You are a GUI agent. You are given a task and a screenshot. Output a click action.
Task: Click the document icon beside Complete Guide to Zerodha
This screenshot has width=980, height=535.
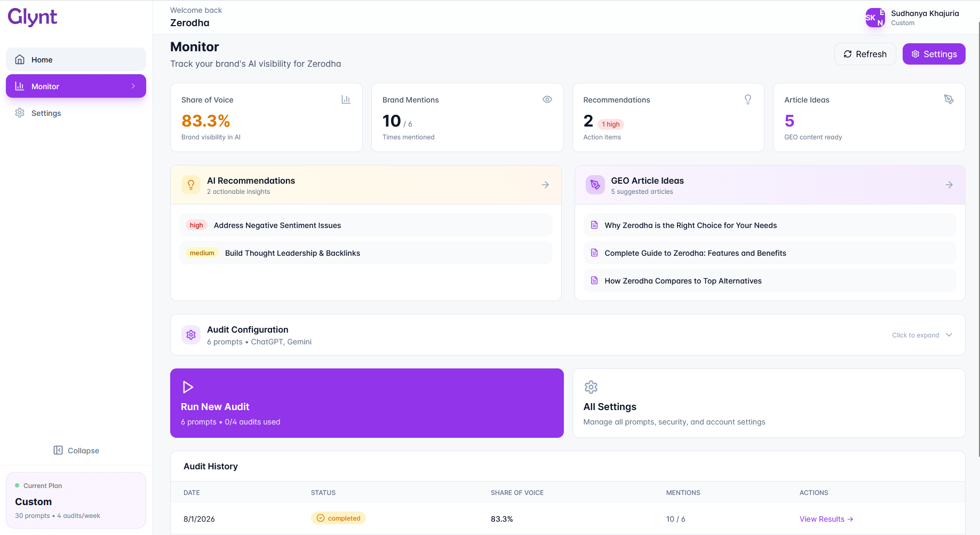(594, 253)
